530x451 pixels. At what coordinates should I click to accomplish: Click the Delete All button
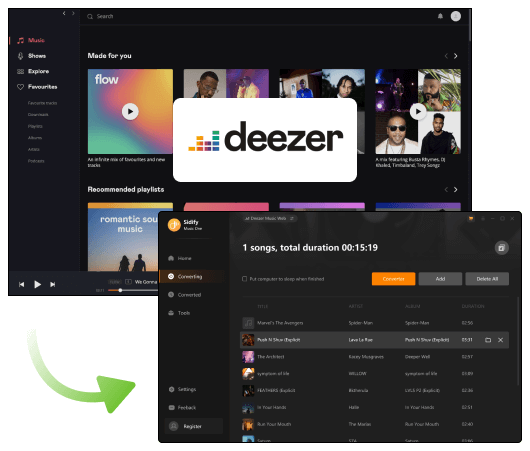point(487,279)
